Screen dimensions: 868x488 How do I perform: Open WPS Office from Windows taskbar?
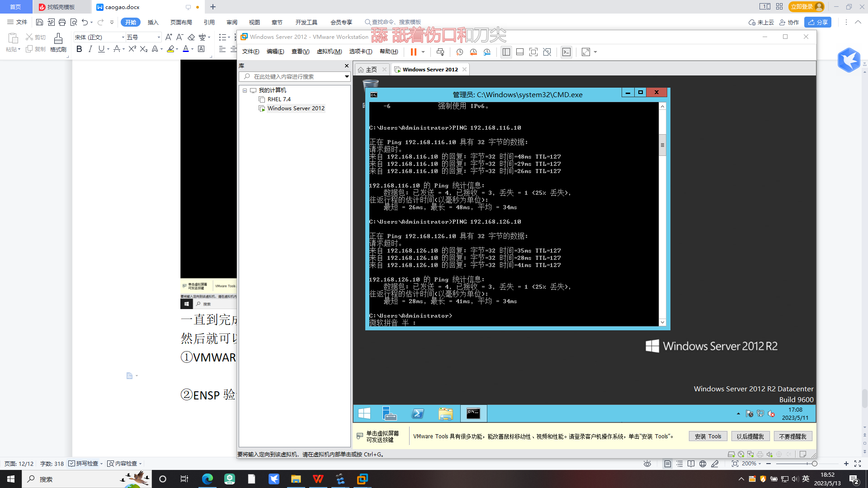pos(318,479)
